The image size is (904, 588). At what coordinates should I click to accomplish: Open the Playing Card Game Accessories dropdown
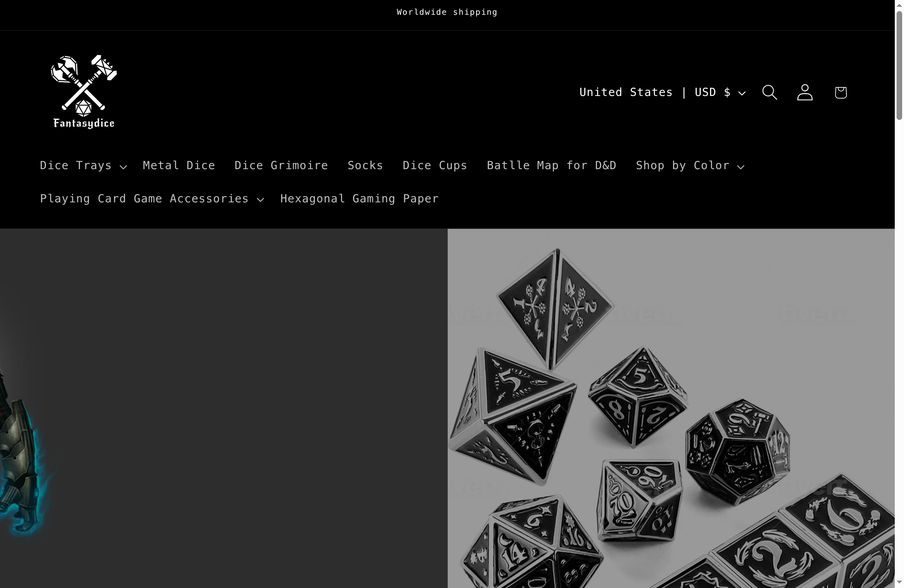pyautogui.click(x=144, y=199)
